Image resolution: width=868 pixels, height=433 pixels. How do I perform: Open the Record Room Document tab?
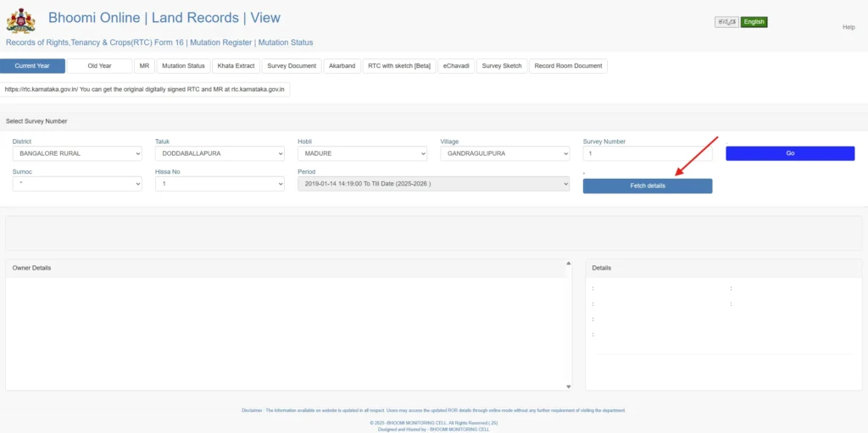568,66
